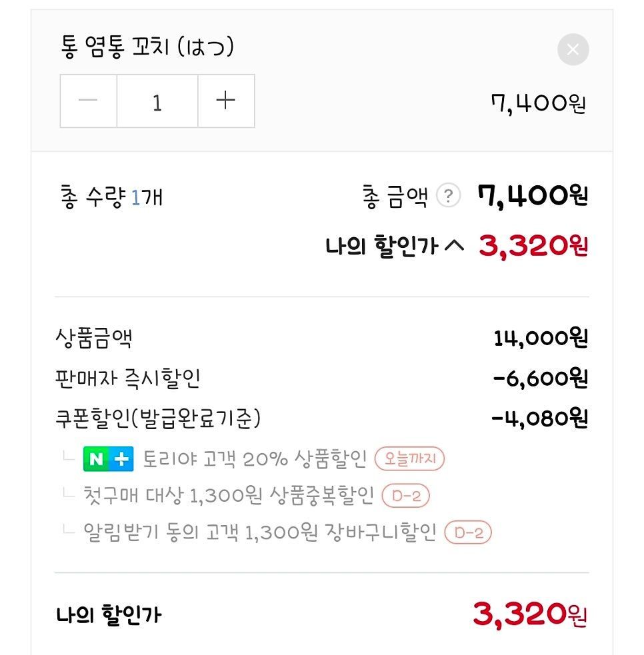Image resolution: width=644 pixels, height=655 pixels.
Task: Increase quantity with plus button
Action: point(226,101)
